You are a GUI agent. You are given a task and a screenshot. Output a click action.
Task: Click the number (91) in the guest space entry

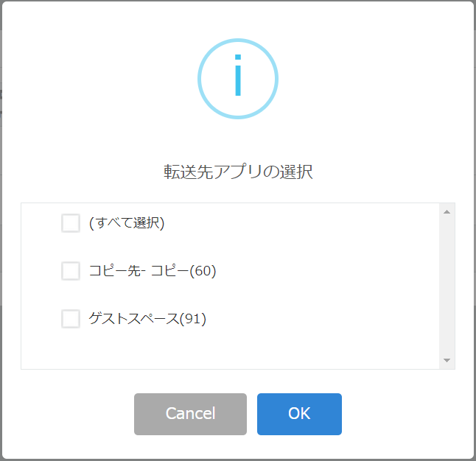(193, 319)
